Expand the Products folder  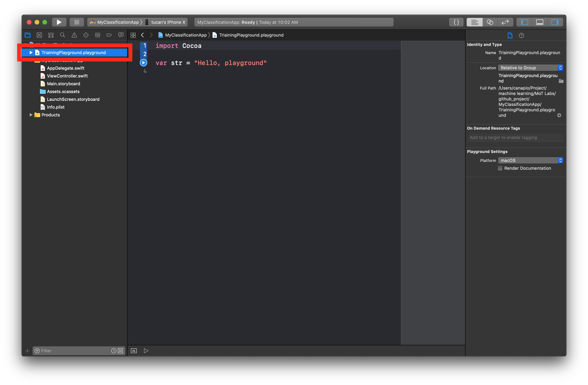[31, 115]
